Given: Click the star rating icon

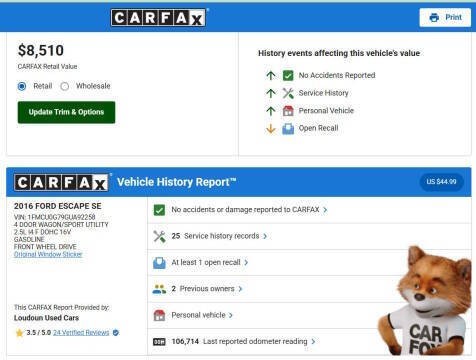Looking at the screenshot, I should [20, 333].
